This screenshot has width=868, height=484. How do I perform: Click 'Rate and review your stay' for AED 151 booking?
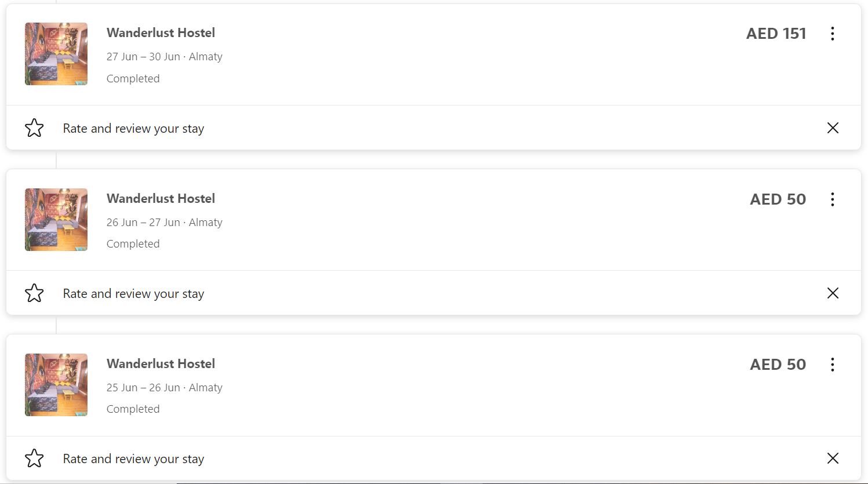pos(133,129)
